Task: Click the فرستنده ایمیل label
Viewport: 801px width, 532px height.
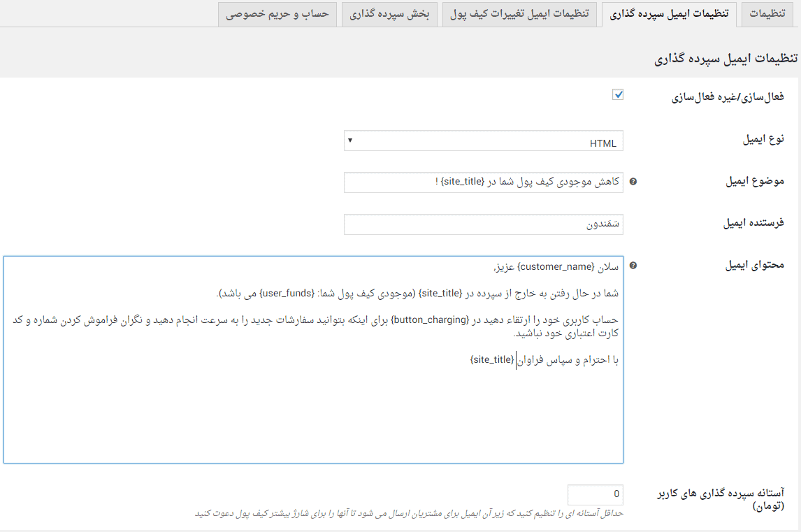Action: (x=753, y=223)
